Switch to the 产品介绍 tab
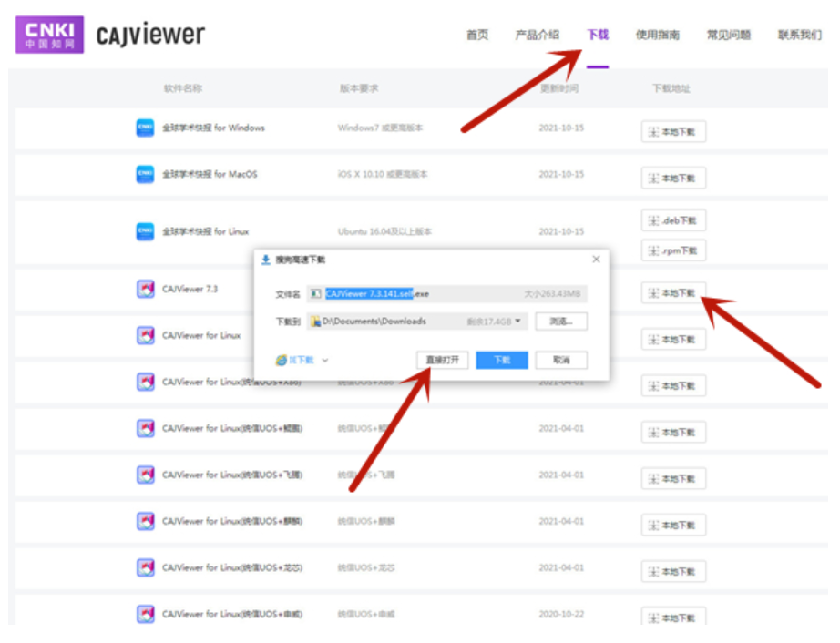This screenshot has width=840, height=643. coord(537,36)
